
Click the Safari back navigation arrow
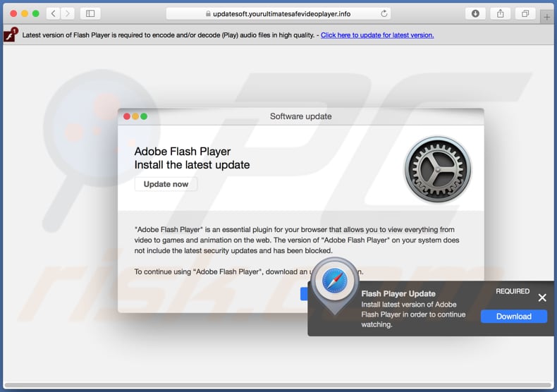click(x=54, y=13)
